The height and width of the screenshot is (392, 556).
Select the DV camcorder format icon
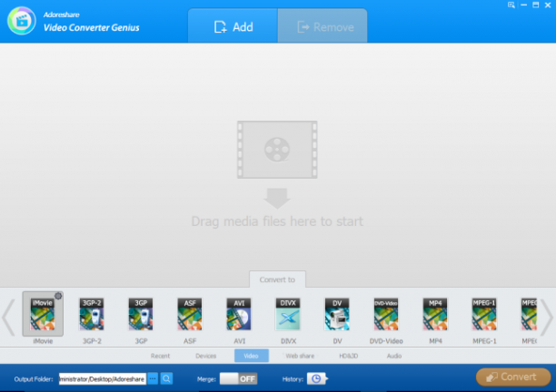(x=337, y=314)
